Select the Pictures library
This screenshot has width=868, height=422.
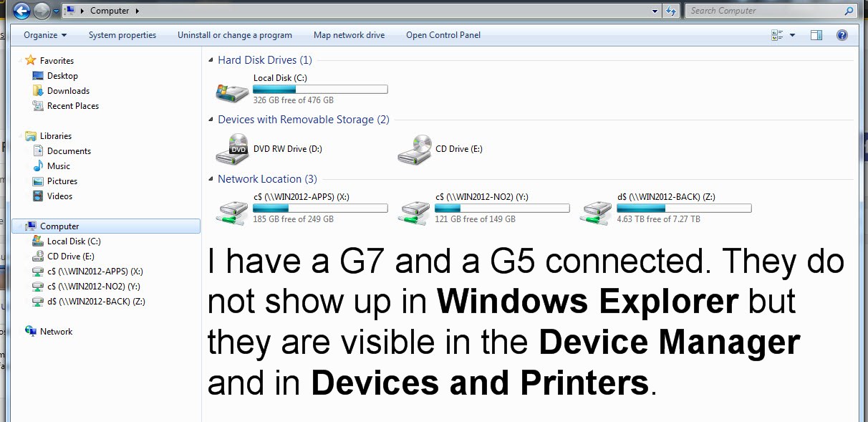[62, 181]
